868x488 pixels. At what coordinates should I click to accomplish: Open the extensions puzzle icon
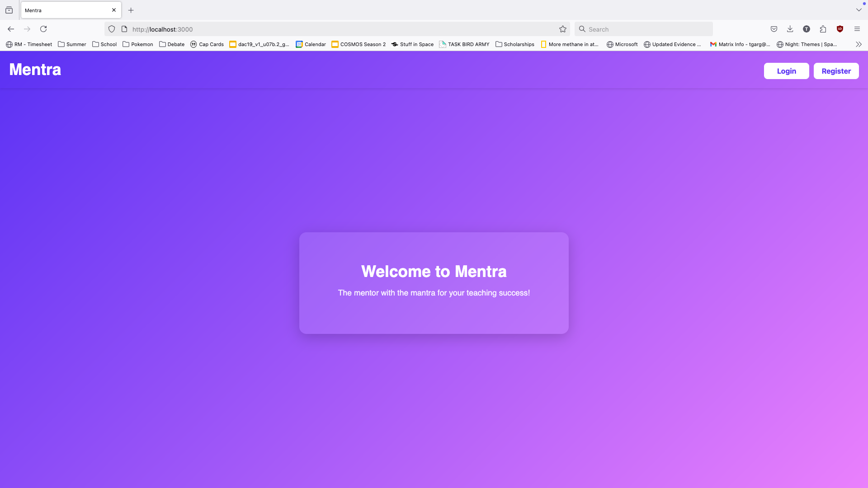(x=823, y=29)
